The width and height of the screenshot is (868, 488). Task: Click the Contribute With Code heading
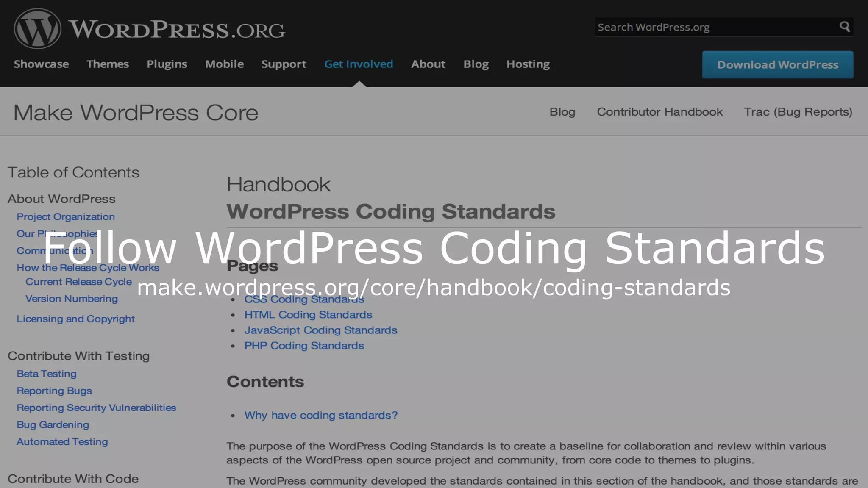[x=73, y=479]
